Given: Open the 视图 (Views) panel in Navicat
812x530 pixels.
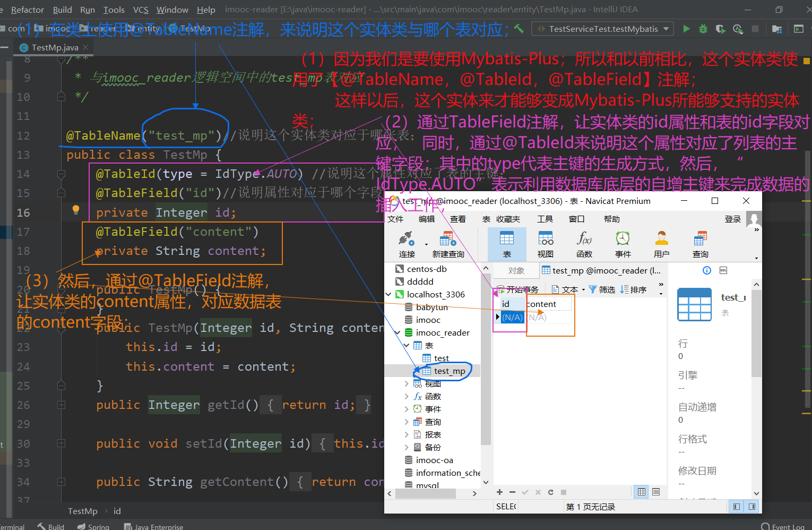Looking at the screenshot, I should pos(545,243).
